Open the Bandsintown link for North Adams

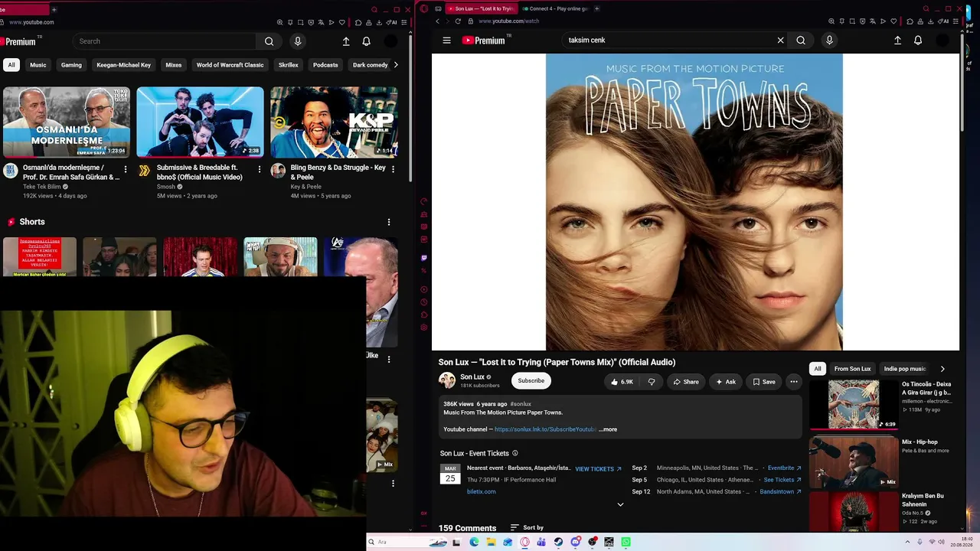(780, 492)
